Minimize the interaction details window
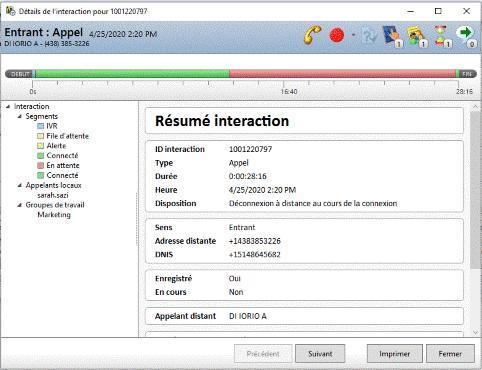Screen dimensions: 482x370 point(411,11)
